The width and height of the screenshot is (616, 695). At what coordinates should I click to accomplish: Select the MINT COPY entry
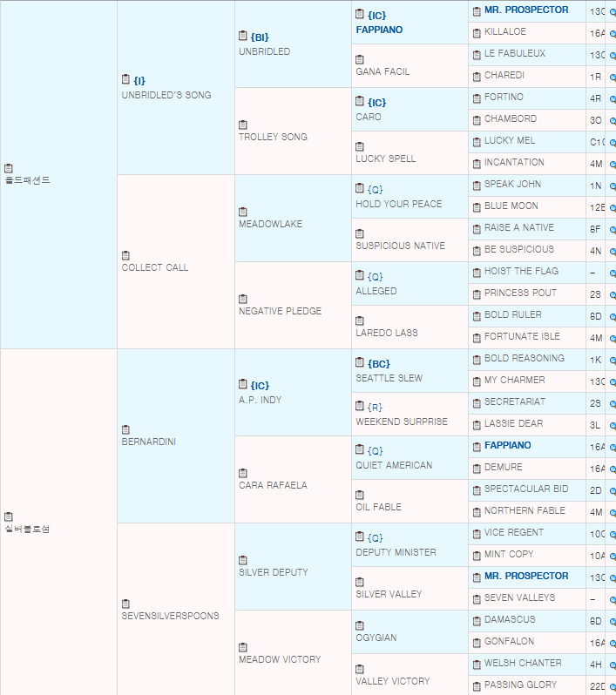tap(509, 554)
